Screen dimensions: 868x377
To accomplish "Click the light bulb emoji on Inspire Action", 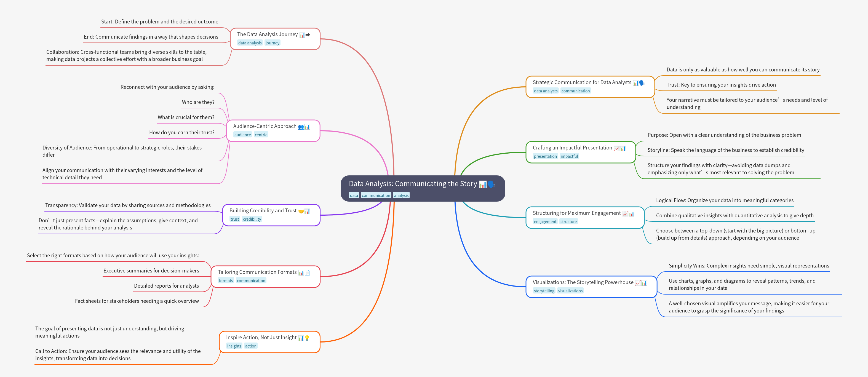I will click(307, 338).
